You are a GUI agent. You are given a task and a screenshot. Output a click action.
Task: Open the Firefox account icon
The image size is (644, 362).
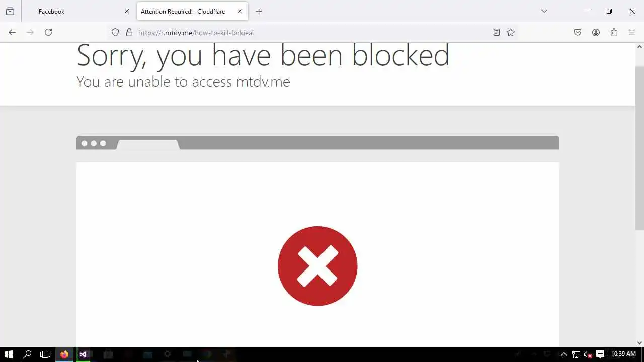596,32
